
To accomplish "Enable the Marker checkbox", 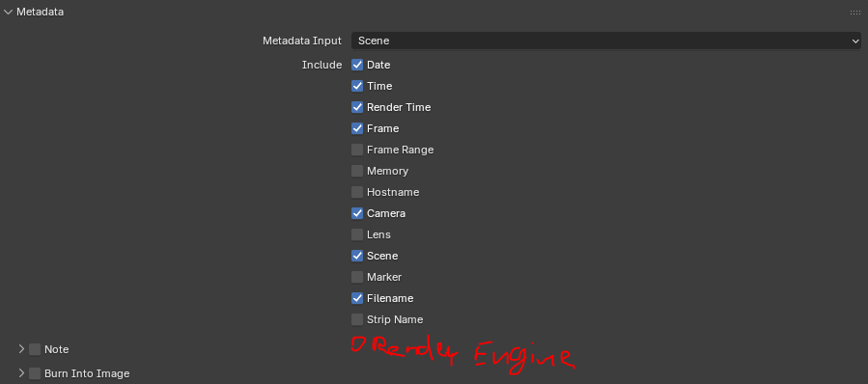I will tap(357, 277).
